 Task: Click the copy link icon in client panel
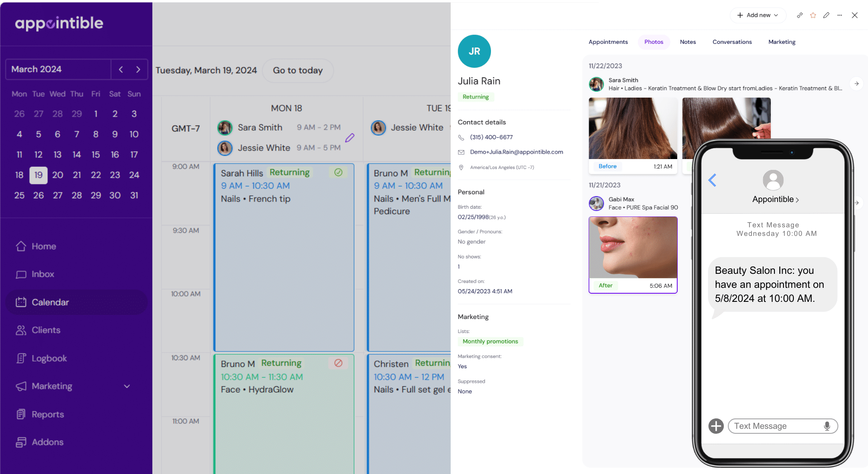[x=800, y=15]
